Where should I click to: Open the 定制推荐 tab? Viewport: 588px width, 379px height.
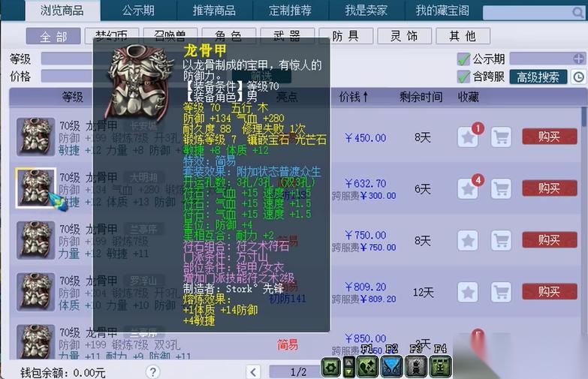tap(291, 11)
